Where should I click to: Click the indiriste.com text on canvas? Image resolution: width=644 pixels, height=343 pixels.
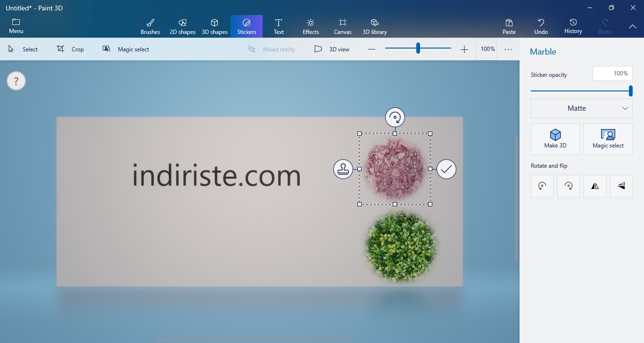216,176
